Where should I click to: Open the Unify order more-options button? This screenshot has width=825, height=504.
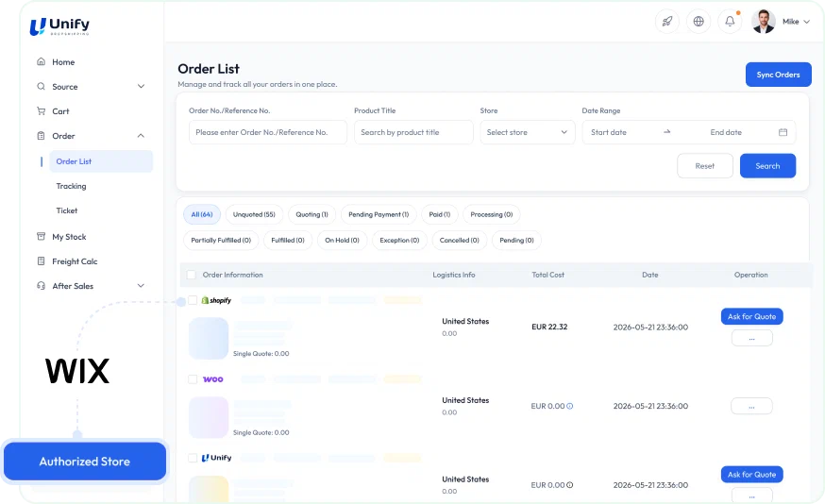click(752, 495)
